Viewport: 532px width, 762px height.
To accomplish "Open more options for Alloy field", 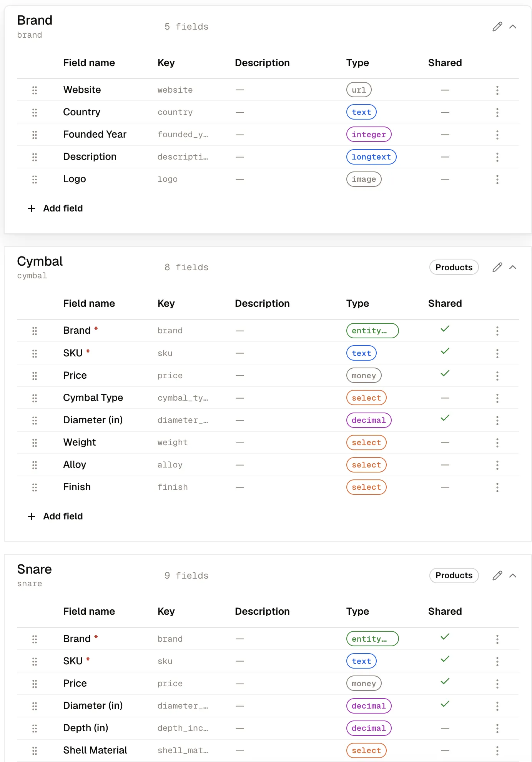I will [x=497, y=465].
